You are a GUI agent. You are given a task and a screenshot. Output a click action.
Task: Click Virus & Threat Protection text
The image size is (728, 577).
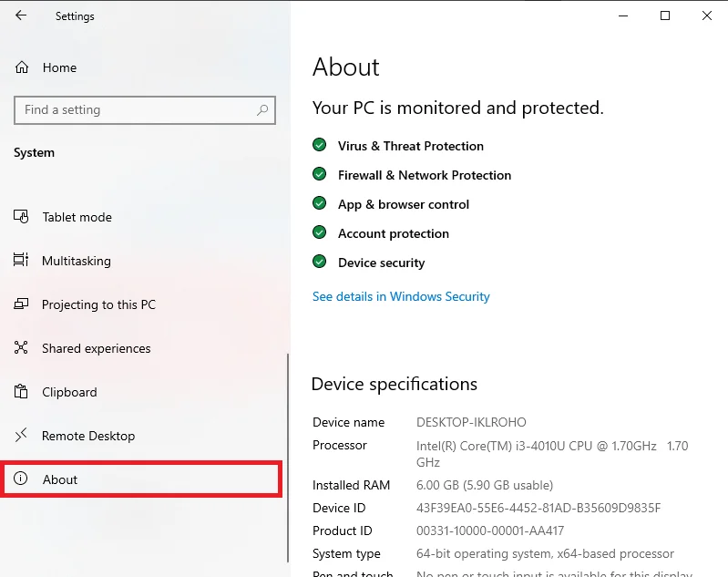coord(411,146)
